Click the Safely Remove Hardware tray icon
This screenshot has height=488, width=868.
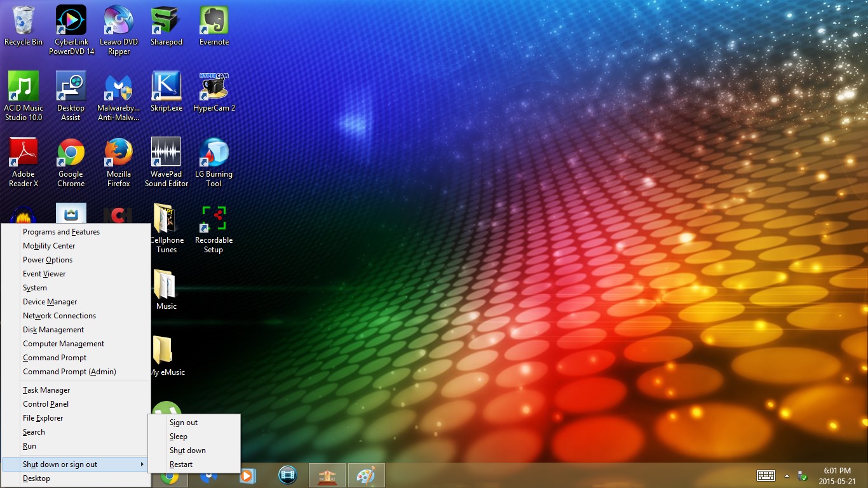pos(803,475)
